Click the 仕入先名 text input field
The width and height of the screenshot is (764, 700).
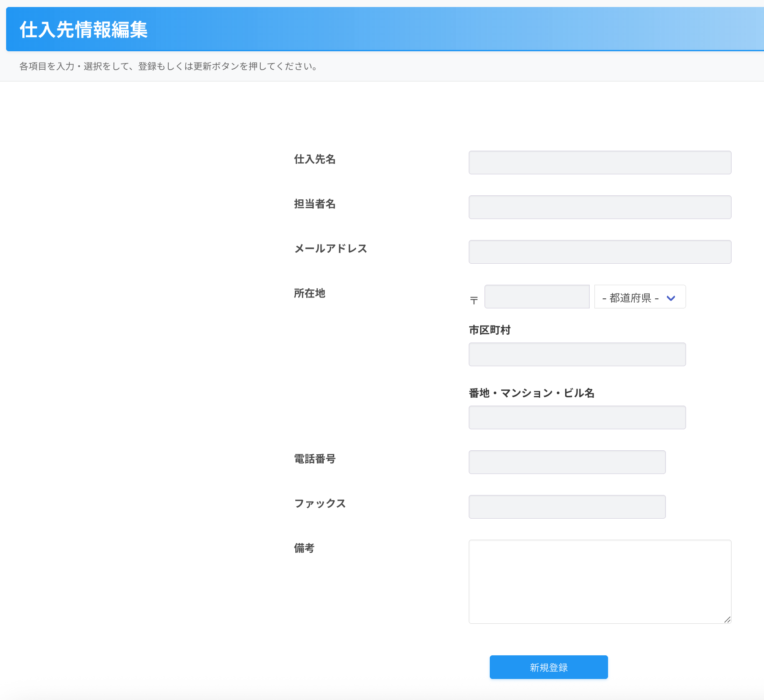(600, 163)
